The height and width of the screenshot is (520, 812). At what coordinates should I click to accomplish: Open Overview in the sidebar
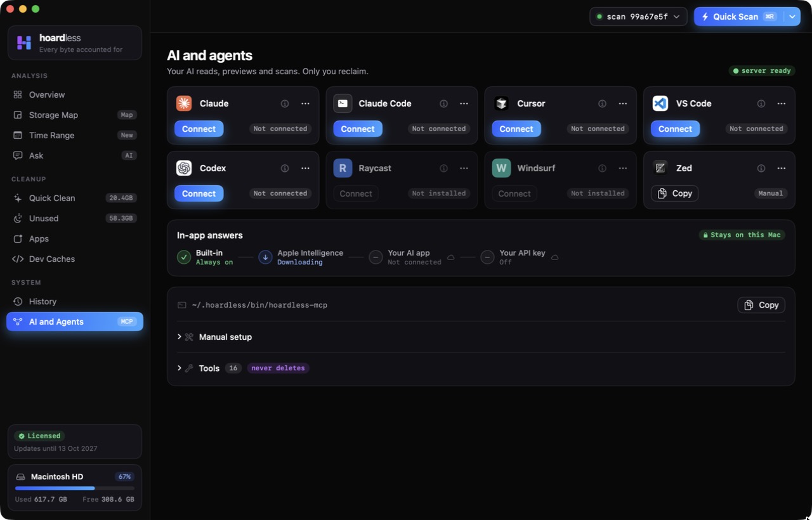[75, 94]
